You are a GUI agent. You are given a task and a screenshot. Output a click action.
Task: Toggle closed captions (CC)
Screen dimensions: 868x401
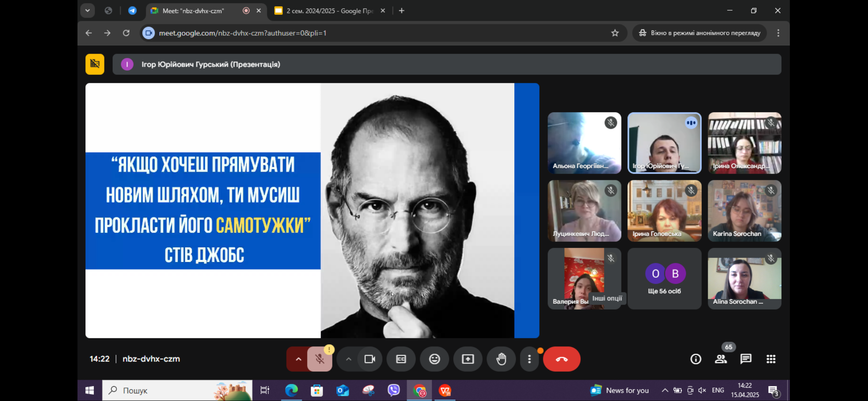click(x=401, y=359)
